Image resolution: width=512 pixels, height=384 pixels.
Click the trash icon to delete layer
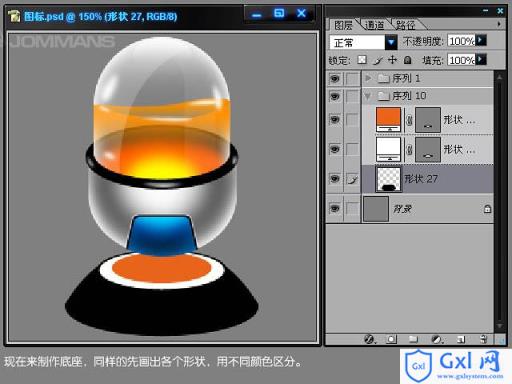point(484,339)
